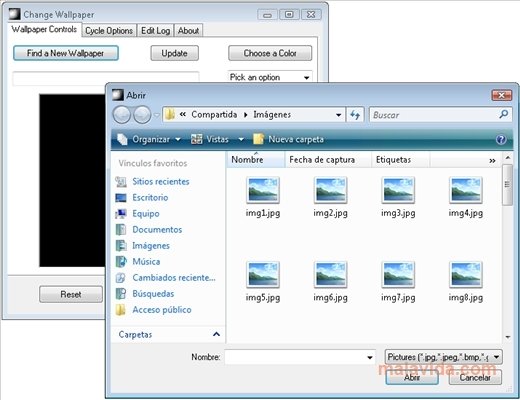
Task: Click the Organizar icon in toolbar
Action: 122,139
